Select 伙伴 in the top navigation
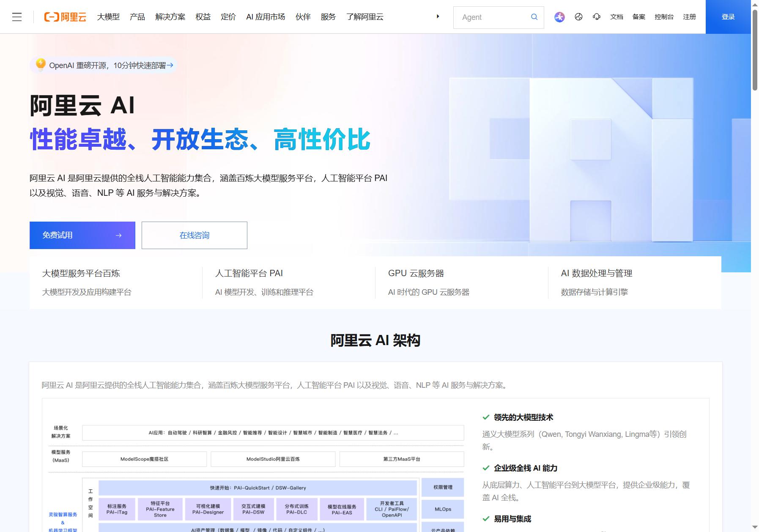 click(303, 17)
